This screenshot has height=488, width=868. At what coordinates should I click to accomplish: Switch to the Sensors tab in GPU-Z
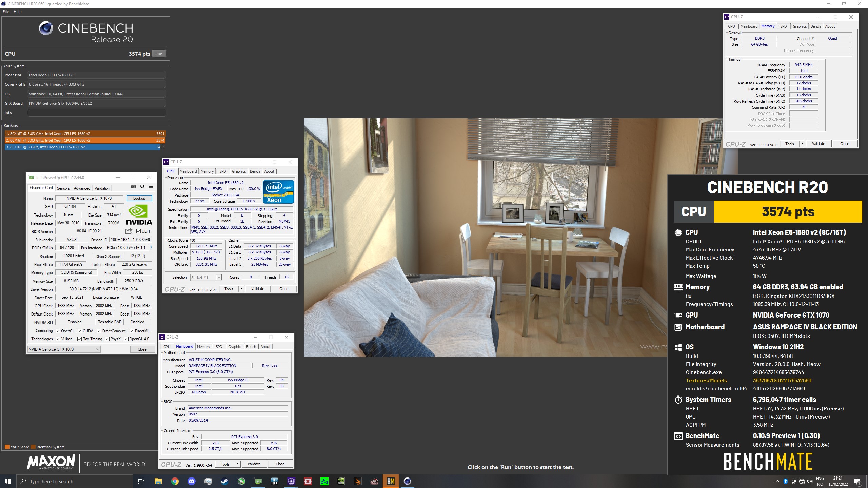point(63,188)
